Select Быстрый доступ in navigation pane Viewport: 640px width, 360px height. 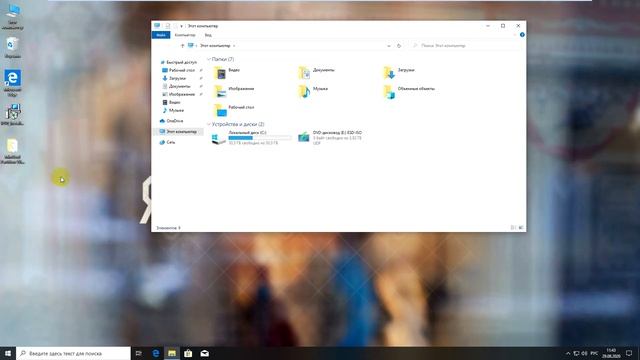(x=178, y=62)
